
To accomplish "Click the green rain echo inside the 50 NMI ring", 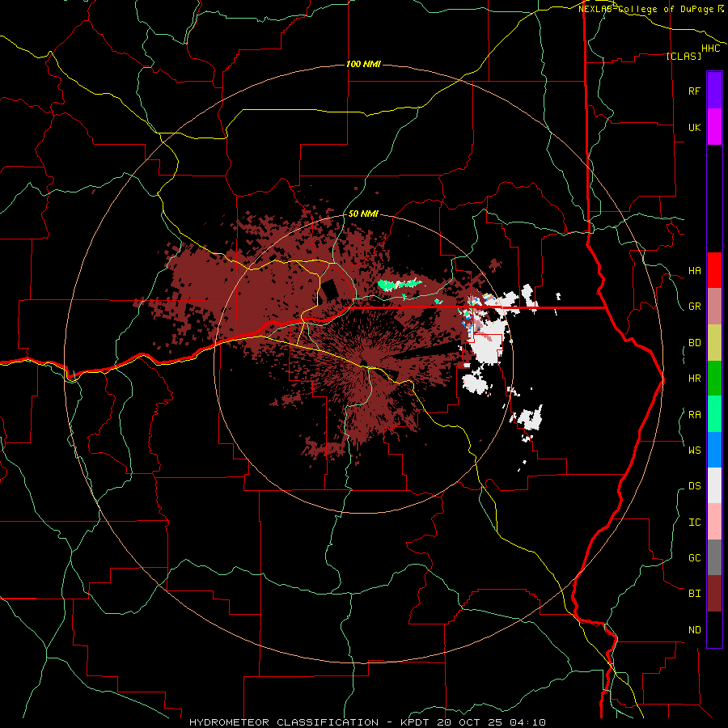I will (x=398, y=284).
